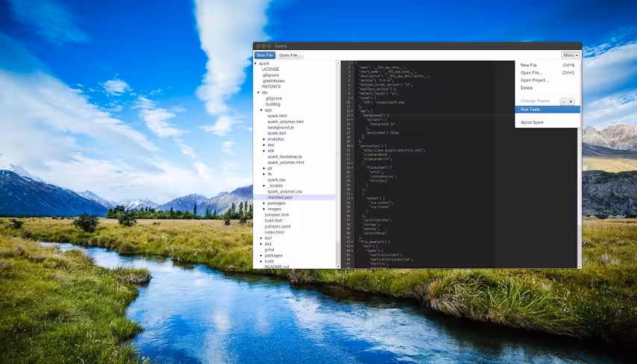
Task: Place cursor on editor line 17 persistent
Action: click(x=383, y=133)
